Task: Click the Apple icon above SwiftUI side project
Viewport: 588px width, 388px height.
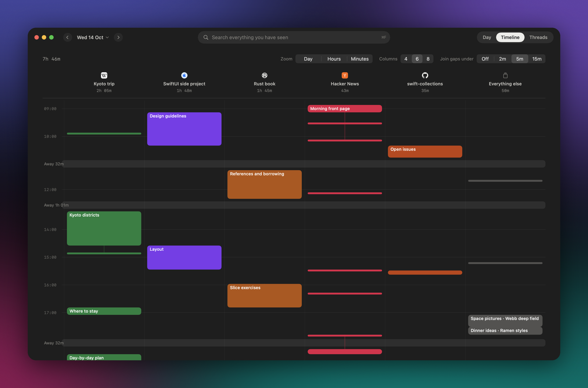Action: click(184, 75)
